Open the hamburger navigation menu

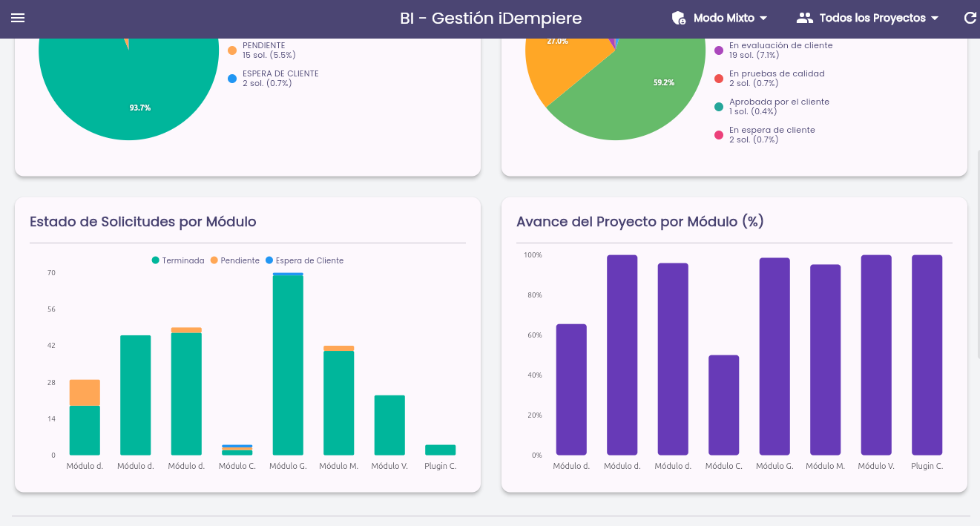click(x=18, y=18)
